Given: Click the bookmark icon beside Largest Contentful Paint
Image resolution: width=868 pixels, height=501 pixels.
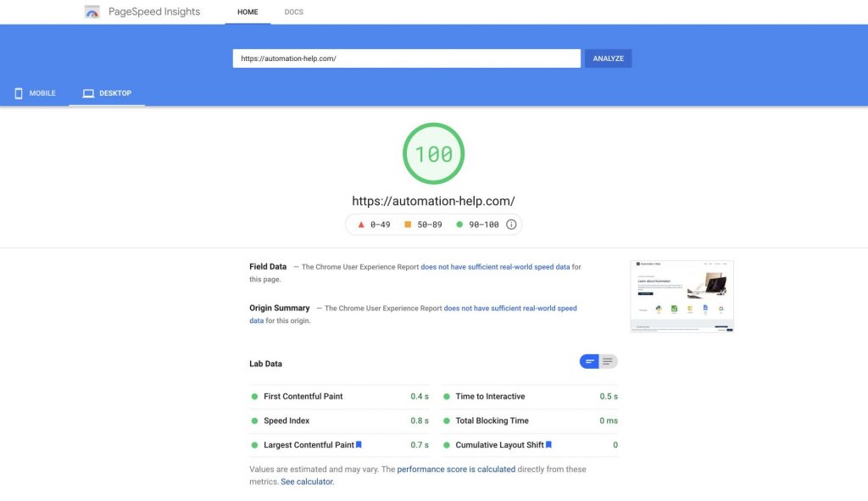Looking at the screenshot, I should [359, 444].
